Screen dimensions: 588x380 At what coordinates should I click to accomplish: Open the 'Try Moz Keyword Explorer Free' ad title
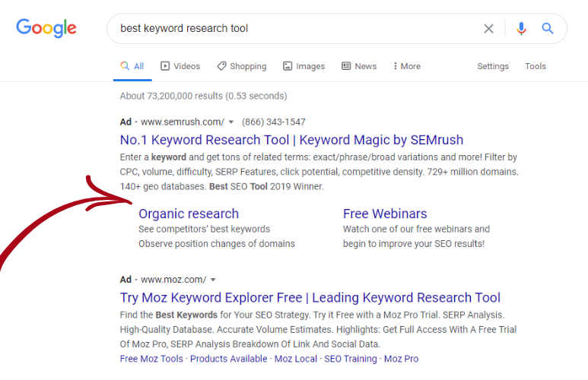[x=310, y=298]
